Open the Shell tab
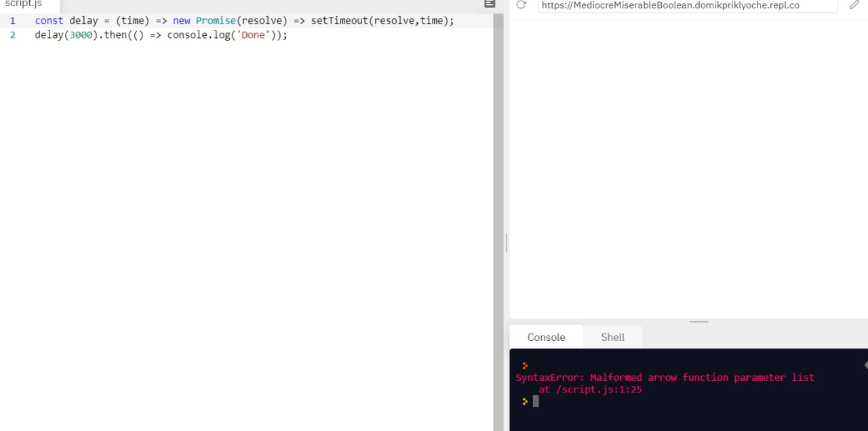 coord(612,337)
